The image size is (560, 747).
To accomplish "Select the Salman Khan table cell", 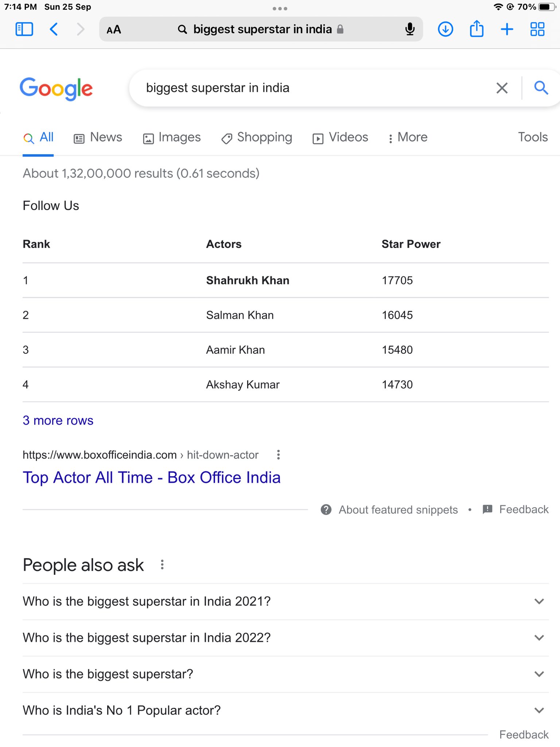I will point(240,315).
